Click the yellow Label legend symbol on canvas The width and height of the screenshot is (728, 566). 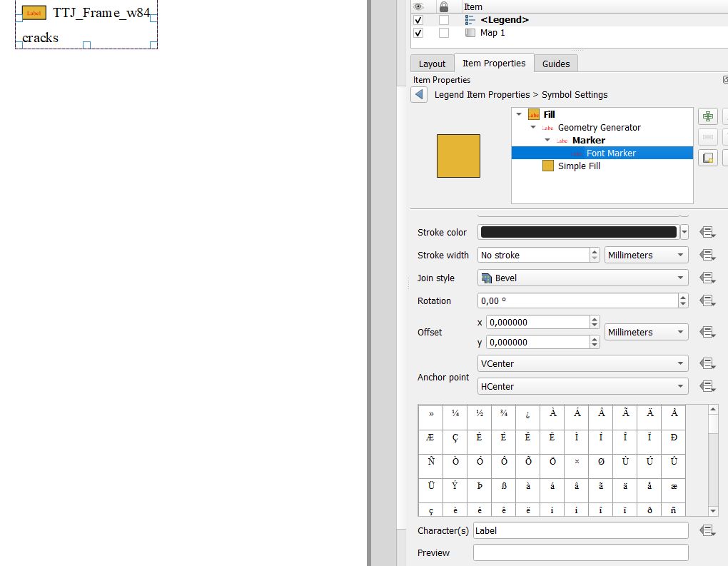[x=34, y=13]
